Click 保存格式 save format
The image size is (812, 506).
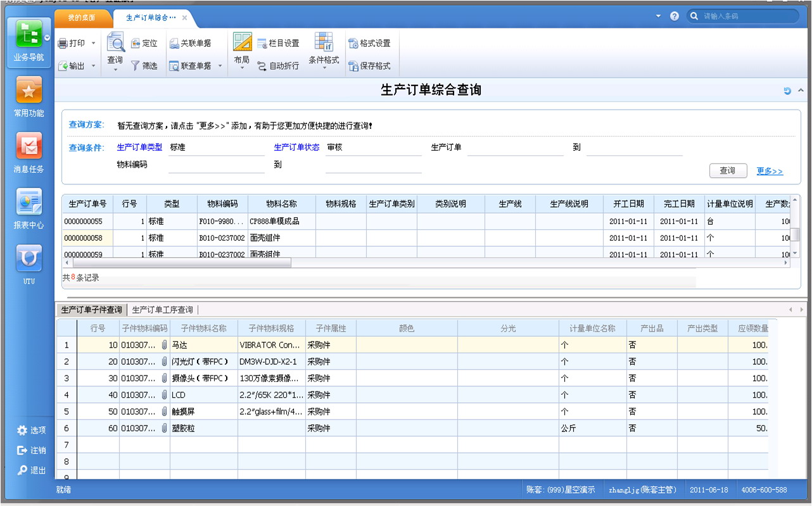(x=370, y=66)
